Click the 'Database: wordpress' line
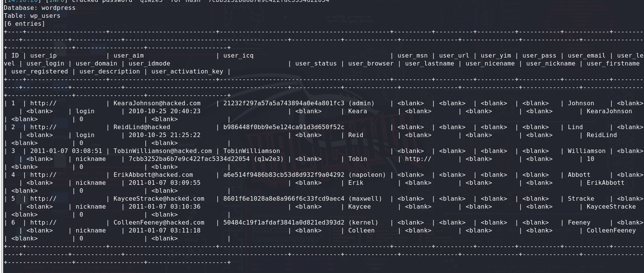Screen dimensions: 644x273 [x=39, y=8]
